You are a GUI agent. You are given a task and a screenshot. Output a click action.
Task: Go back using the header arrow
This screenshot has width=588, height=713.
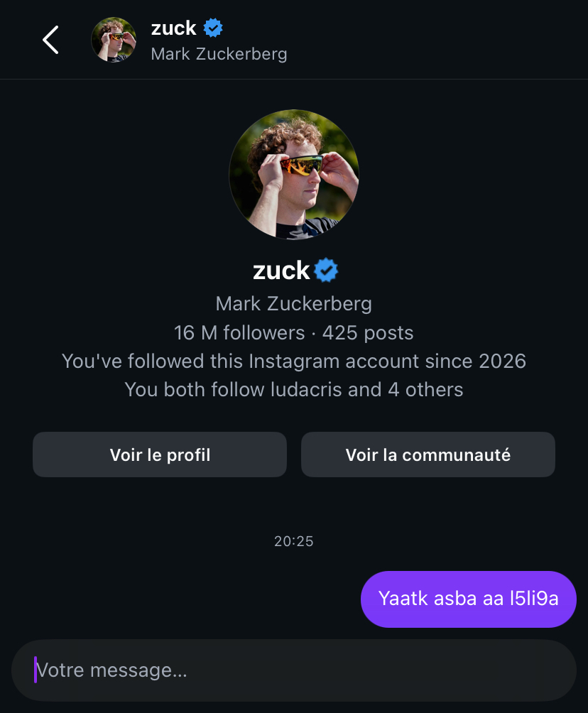coord(50,40)
